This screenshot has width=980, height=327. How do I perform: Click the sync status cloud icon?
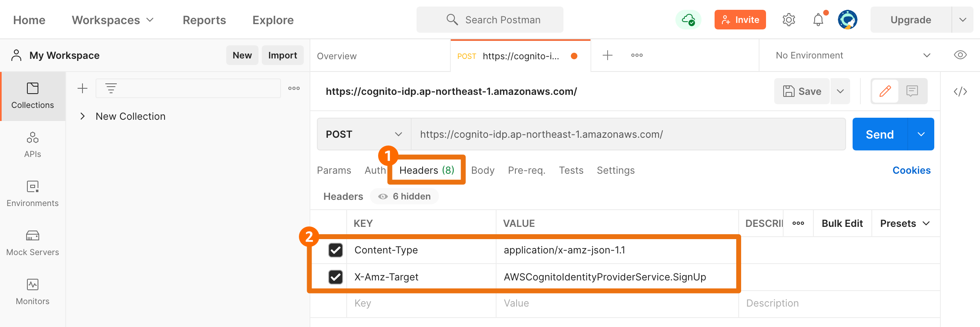pos(688,20)
